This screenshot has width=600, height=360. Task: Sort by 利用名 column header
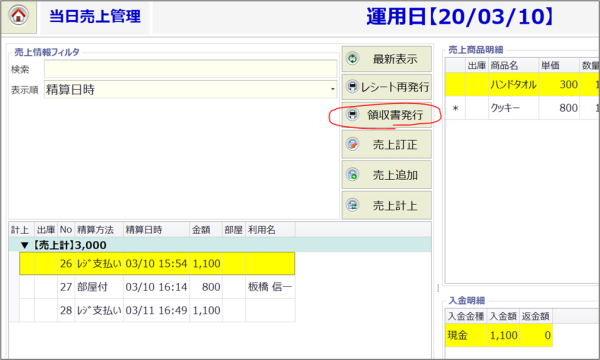[270, 230]
